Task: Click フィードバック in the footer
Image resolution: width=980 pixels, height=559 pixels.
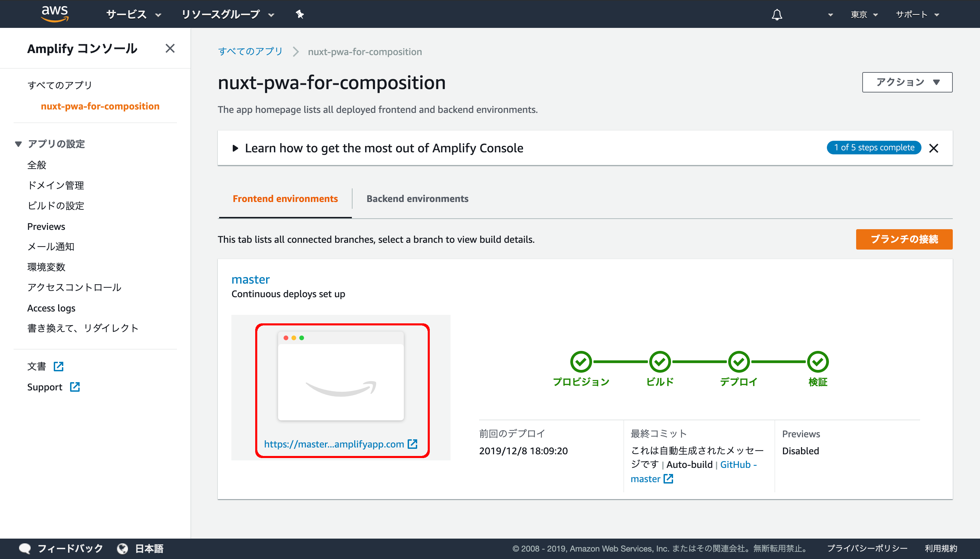Action: [70, 549]
